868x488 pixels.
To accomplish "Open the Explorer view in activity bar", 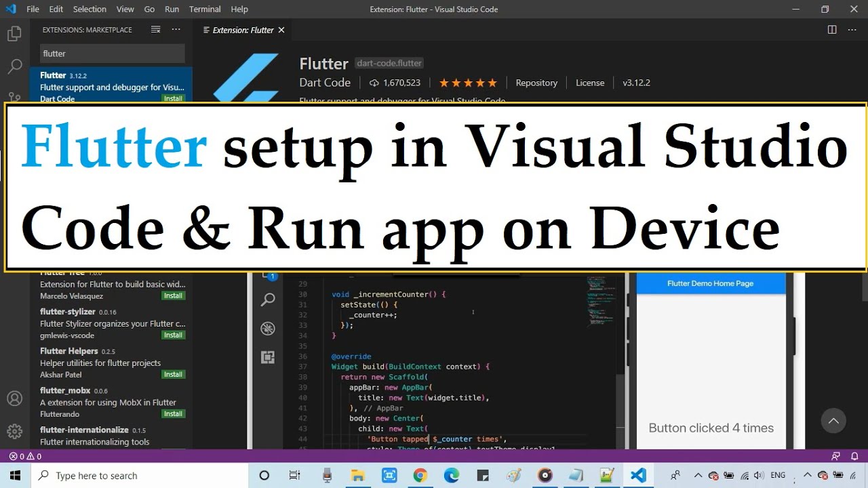I will pos(14,34).
